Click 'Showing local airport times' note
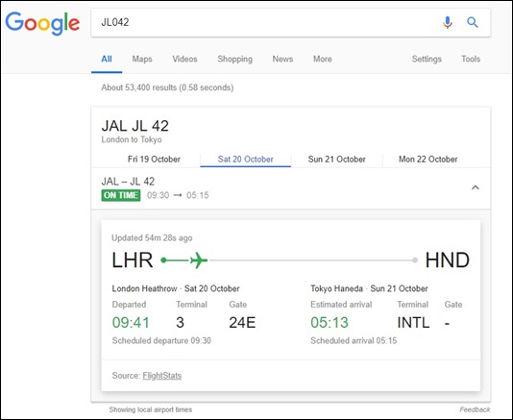This screenshot has width=513, height=420. tap(151, 409)
